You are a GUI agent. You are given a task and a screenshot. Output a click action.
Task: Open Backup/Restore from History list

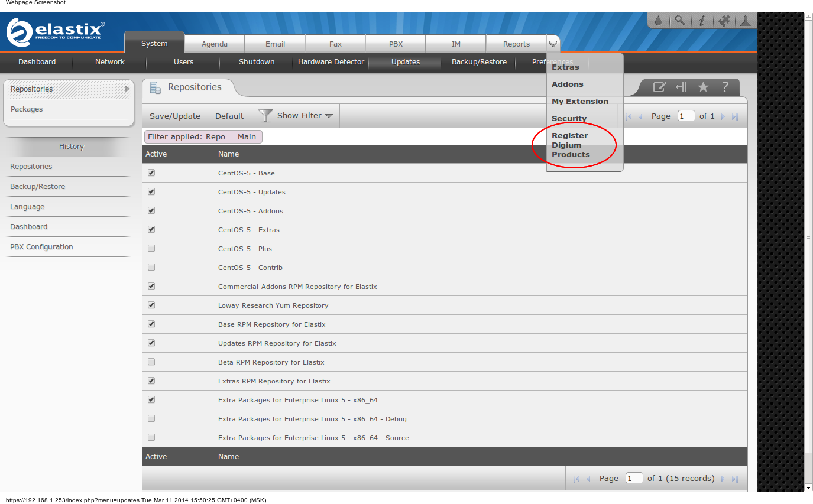38,187
